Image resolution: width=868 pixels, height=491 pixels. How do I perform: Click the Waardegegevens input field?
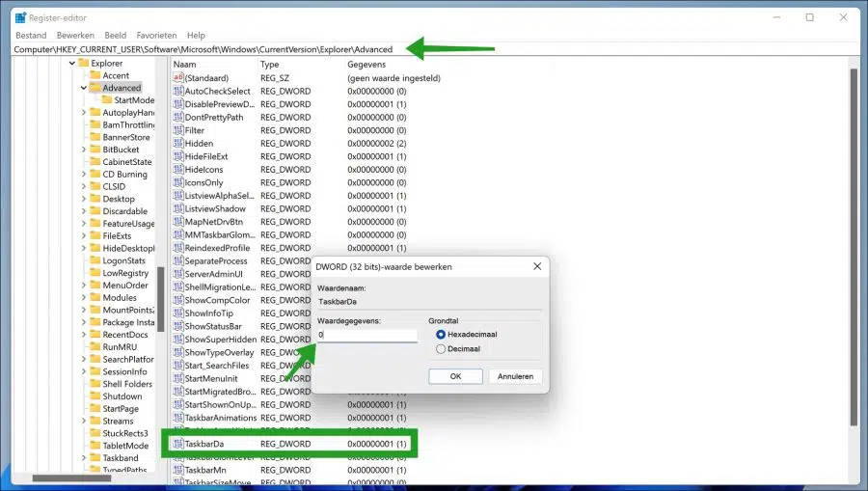367,335
